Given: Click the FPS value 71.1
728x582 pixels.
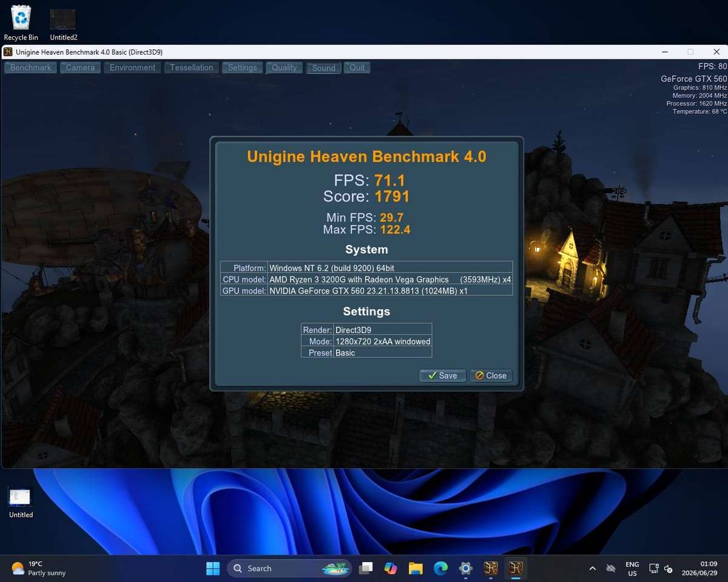Looking at the screenshot, I should pos(389,180).
